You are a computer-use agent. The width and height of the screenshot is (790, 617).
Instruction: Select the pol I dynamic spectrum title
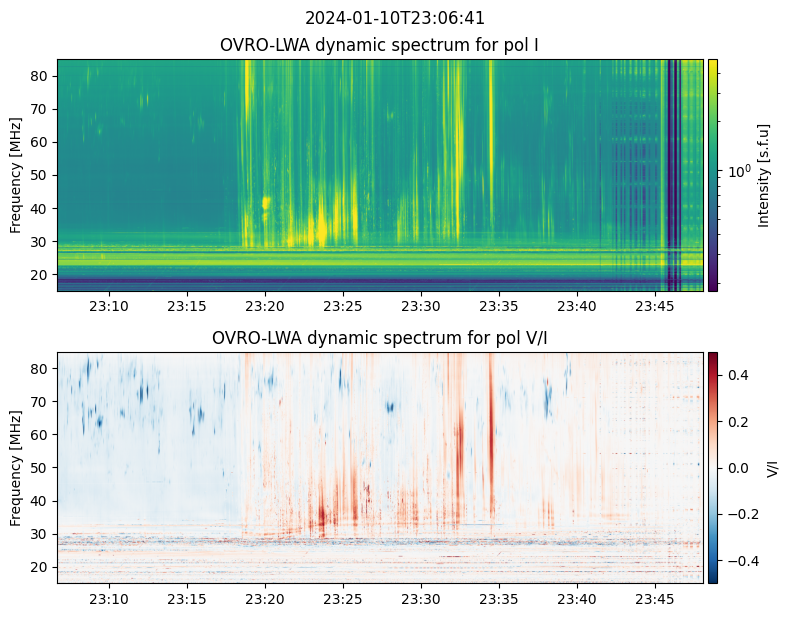pos(379,45)
